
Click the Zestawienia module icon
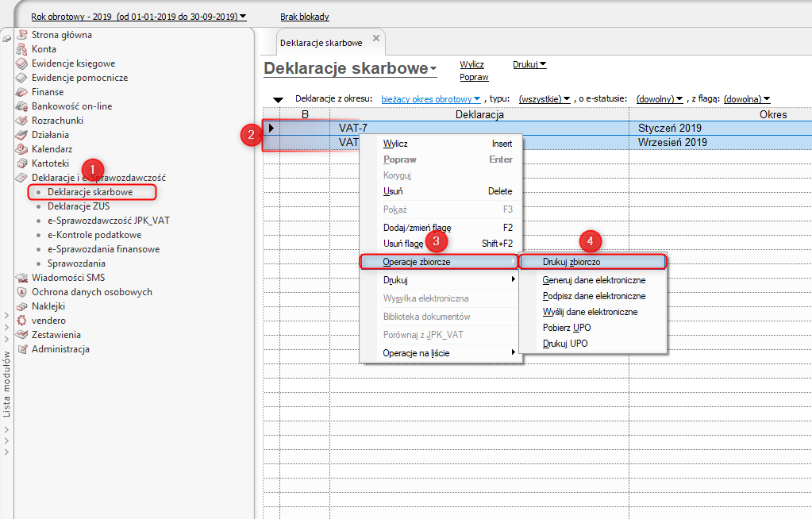[x=21, y=335]
